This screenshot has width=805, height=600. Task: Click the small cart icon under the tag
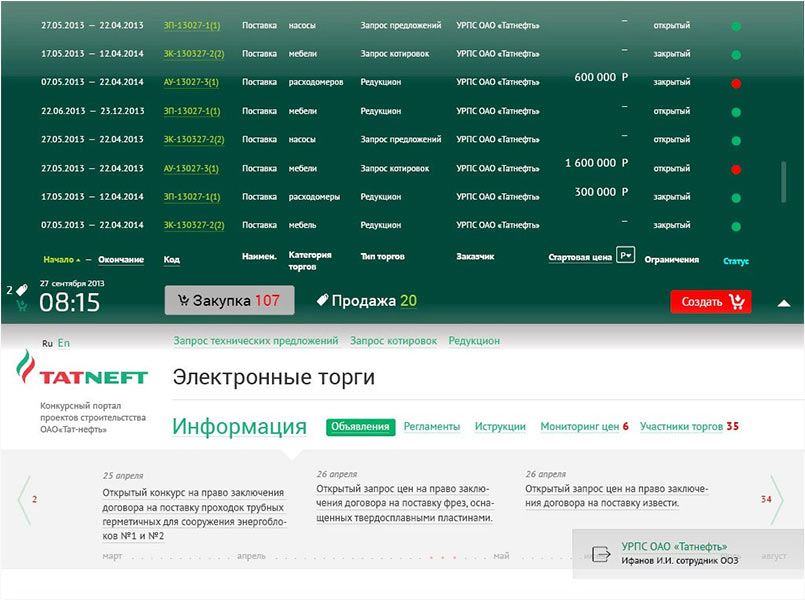pos(22,307)
